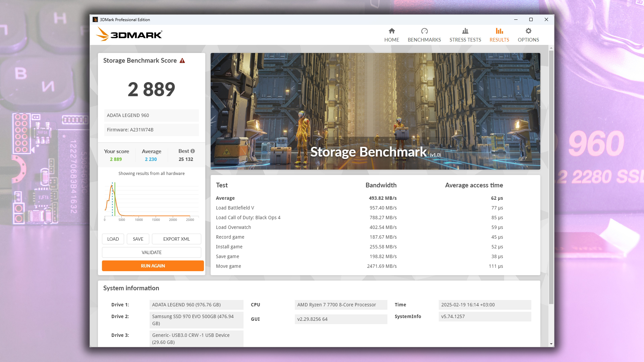
Task: Click info icon next to Best
Action: tap(193, 151)
